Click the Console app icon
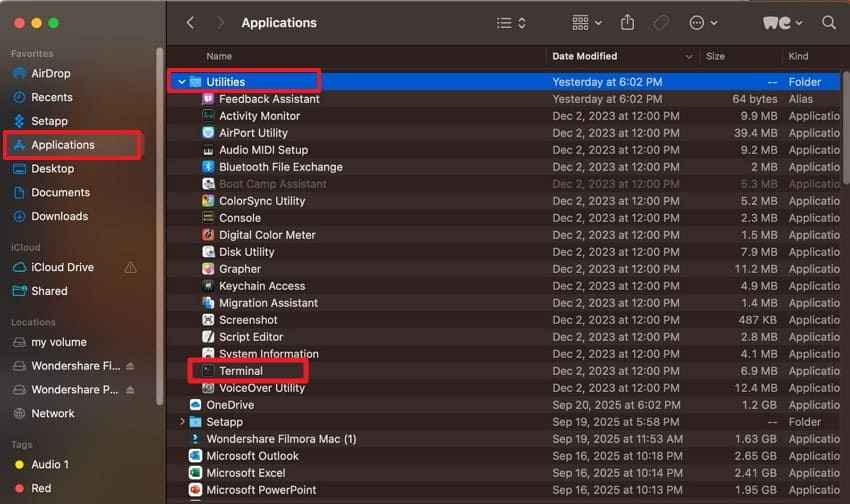This screenshot has width=850, height=504. point(208,218)
